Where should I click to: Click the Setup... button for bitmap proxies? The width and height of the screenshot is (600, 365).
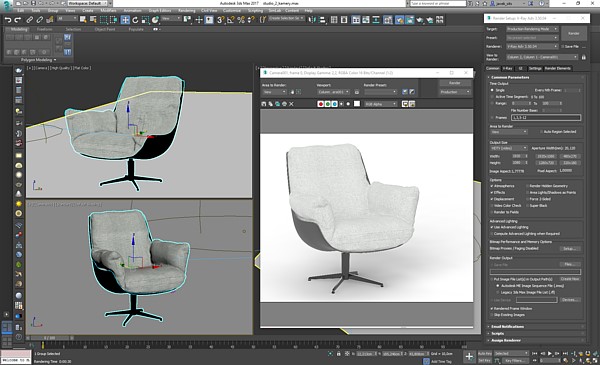pos(570,249)
